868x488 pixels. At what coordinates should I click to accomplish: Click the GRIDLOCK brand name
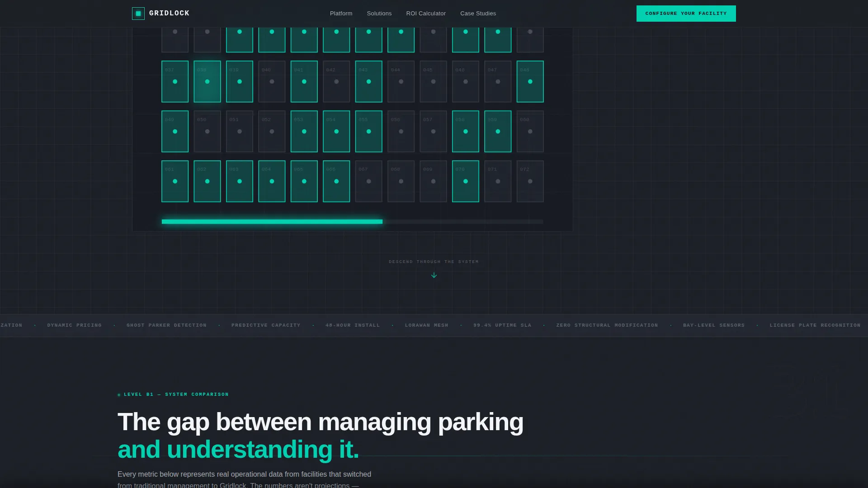[x=169, y=14]
